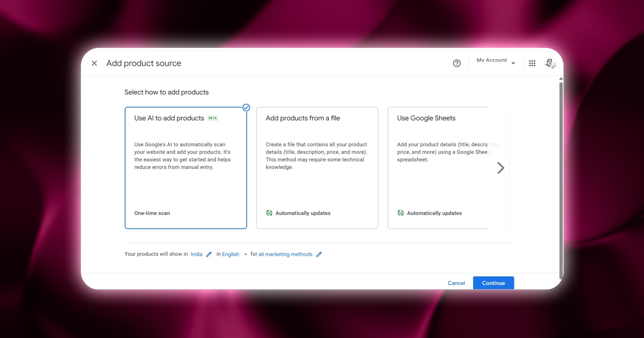Edit country with pencil icon next to India
Viewport: 644px width, 338px height.
pos(209,254)
